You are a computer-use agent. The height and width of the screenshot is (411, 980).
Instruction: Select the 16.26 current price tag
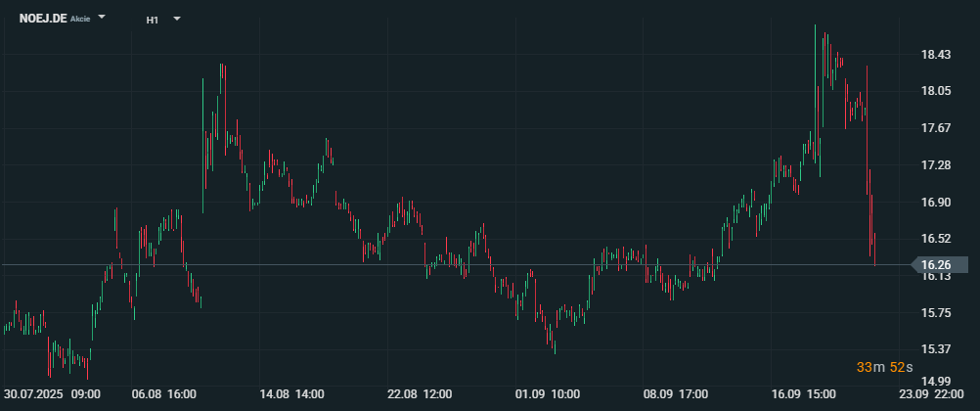(939, 264)
